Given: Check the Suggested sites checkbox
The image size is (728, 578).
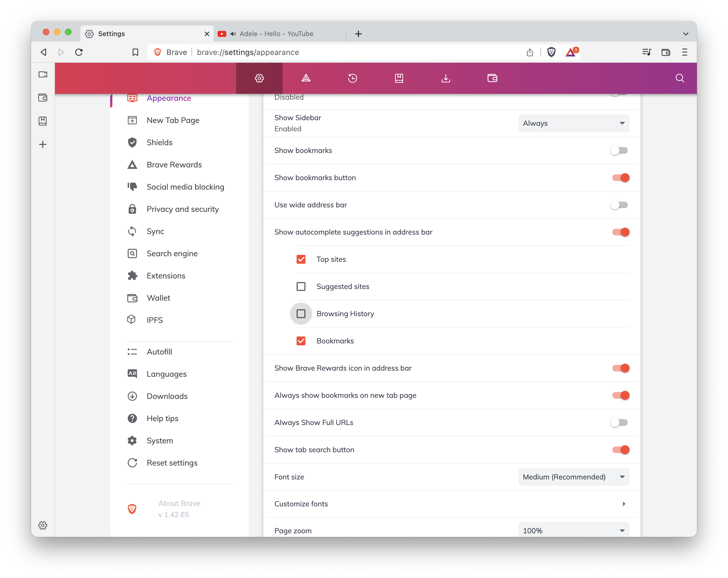Looking at the screenshot, I should (x=301, y=287).
